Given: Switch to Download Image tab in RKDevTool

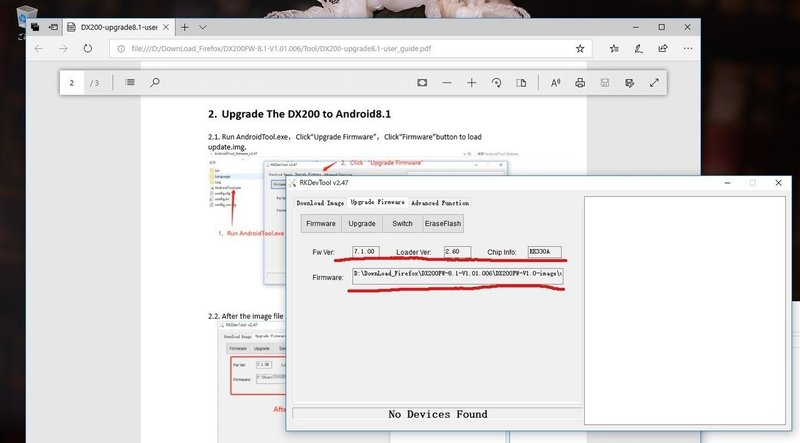Looking at the screenshot, I should tap(320, 203).
